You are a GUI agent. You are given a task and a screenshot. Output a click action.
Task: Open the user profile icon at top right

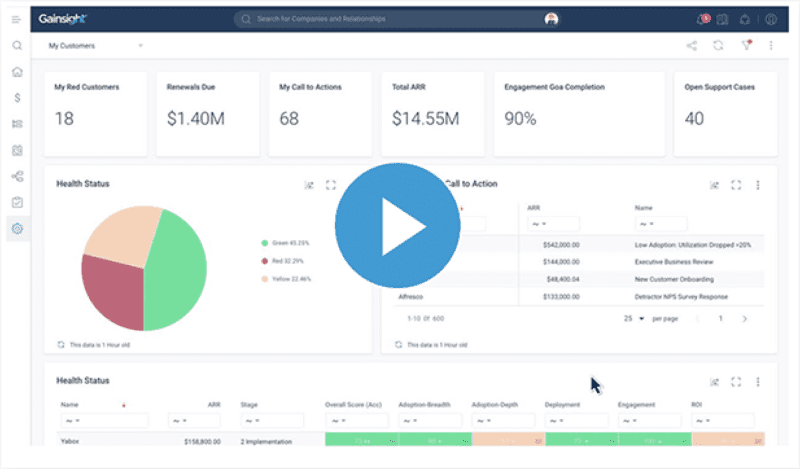[x=771, y=19]
